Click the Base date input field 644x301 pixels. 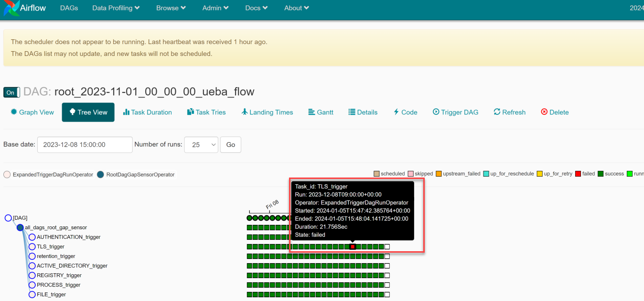tap(85, 145)
